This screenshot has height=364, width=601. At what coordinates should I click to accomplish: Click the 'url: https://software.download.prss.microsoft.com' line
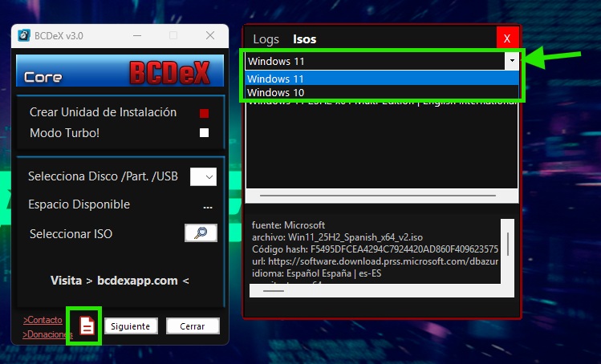point(375,261)
